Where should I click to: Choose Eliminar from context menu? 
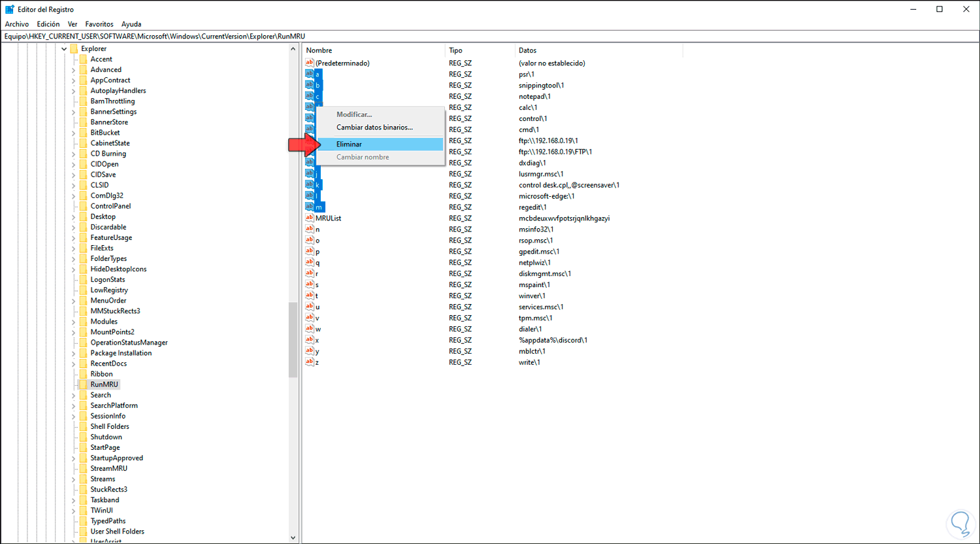(349, 144)
